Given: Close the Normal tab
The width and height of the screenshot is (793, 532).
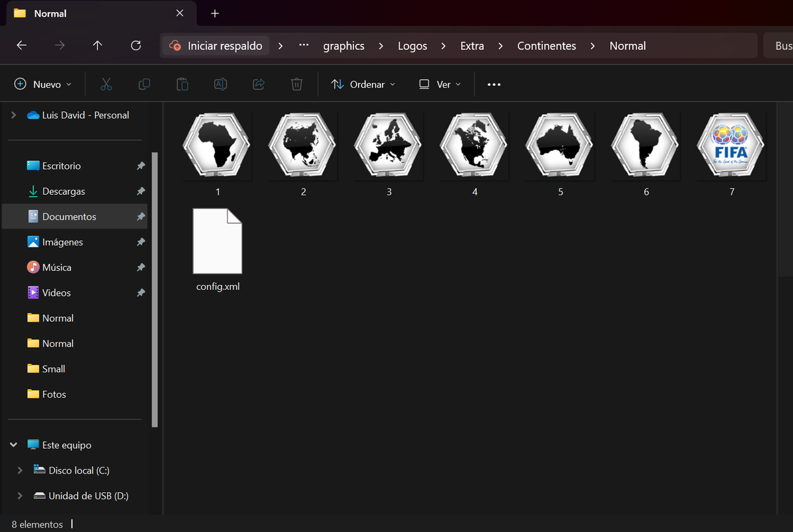Looking at the screenshot, I should 180,13.
